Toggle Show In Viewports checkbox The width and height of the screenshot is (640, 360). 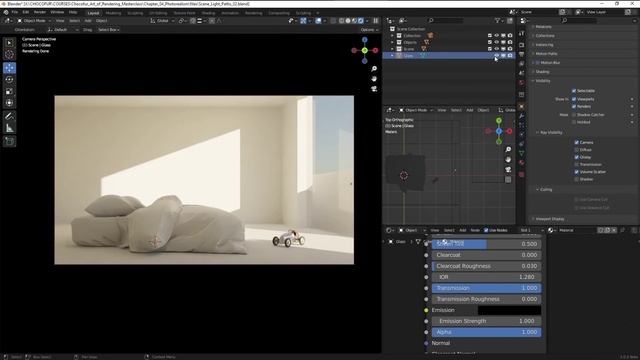pyautogui.click(x=574, y=99)
